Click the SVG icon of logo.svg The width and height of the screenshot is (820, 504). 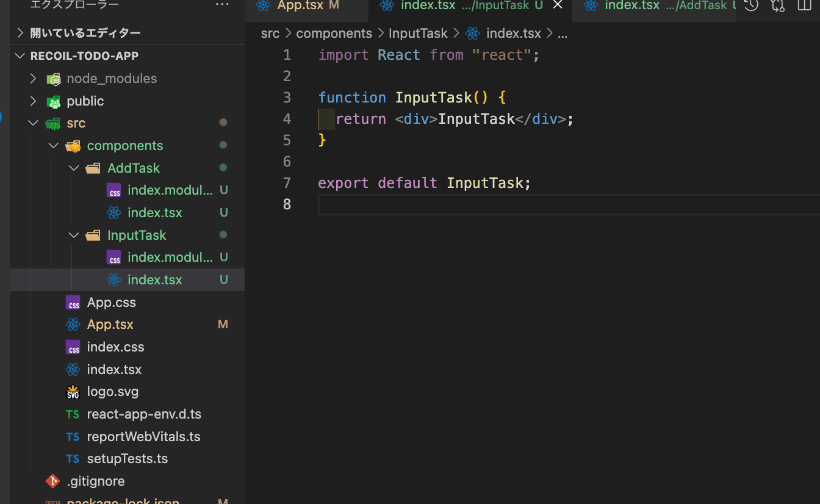tap(73, 392)
